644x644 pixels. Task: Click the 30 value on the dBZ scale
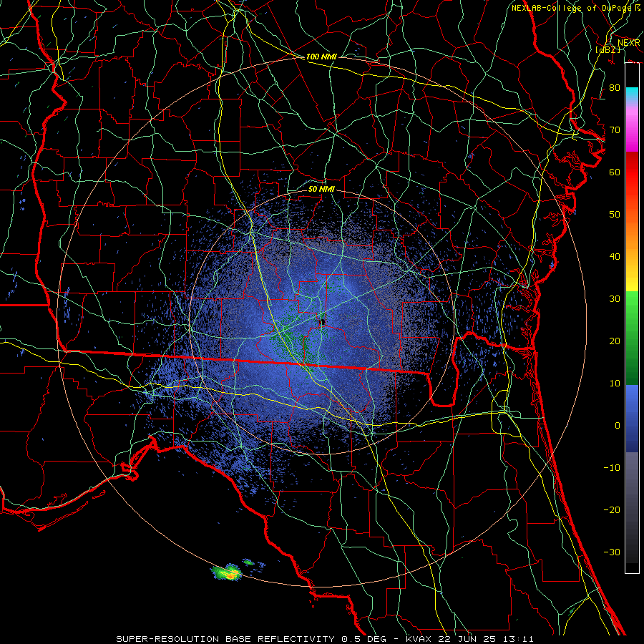pos(615,299)
